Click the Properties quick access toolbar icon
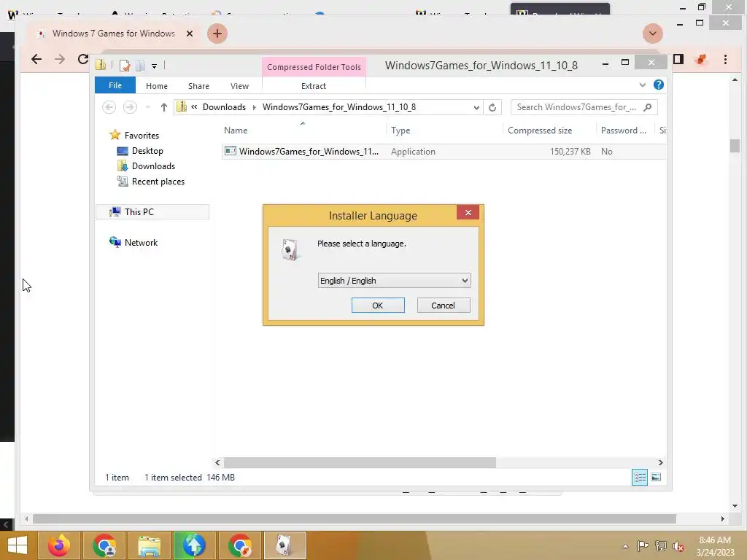This screenshot has width=747, height=560. (x=125, y=66)
